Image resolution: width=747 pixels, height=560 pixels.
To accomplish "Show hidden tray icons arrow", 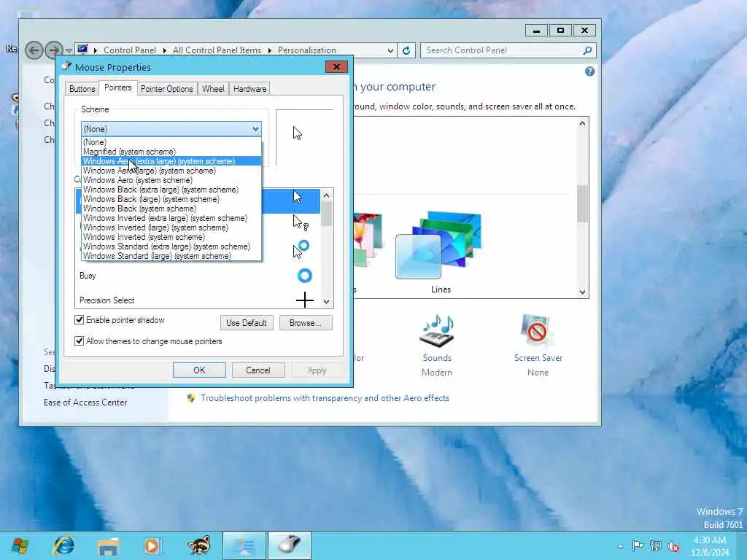I will pyautogui.click(x=620, y=546).
